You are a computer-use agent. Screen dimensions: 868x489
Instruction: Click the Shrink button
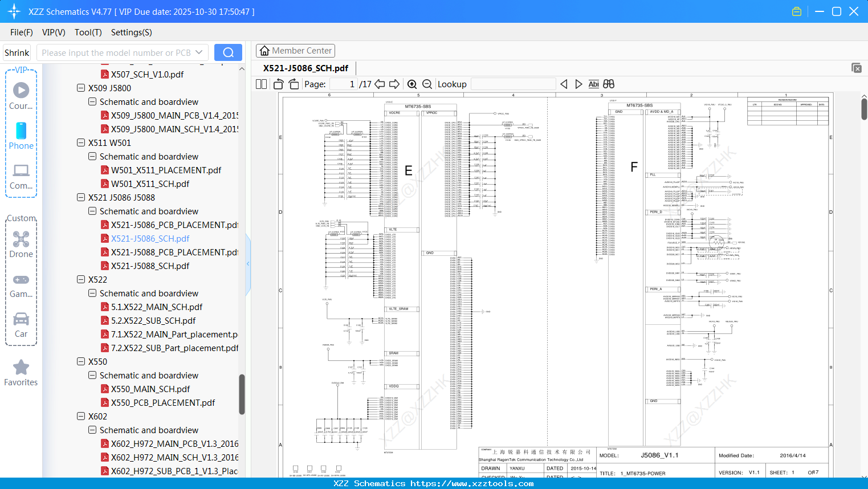[17, 52]
